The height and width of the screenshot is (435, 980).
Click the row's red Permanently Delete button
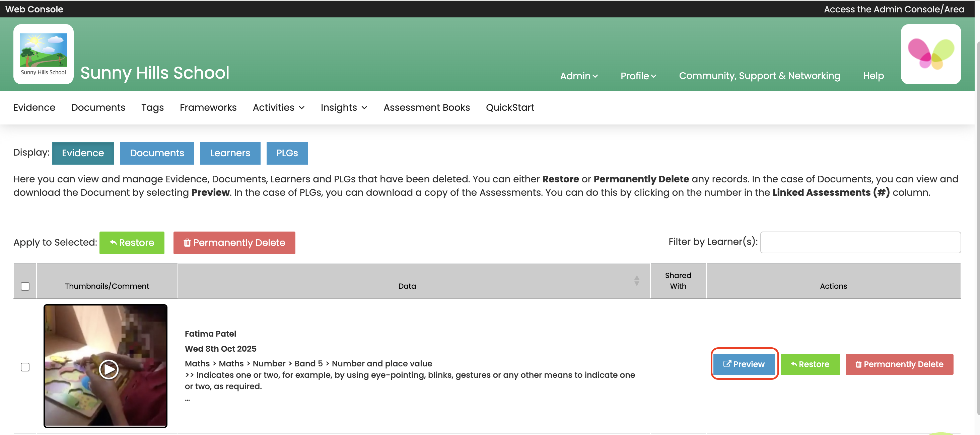point(899,364)
